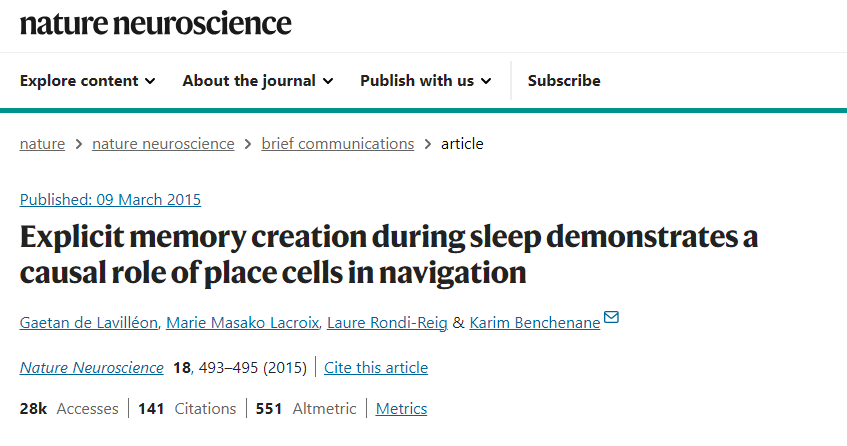The height and width of the screenshot is (446, 847).
Task: View the article Metrics page
Action: tap(401, 409)
